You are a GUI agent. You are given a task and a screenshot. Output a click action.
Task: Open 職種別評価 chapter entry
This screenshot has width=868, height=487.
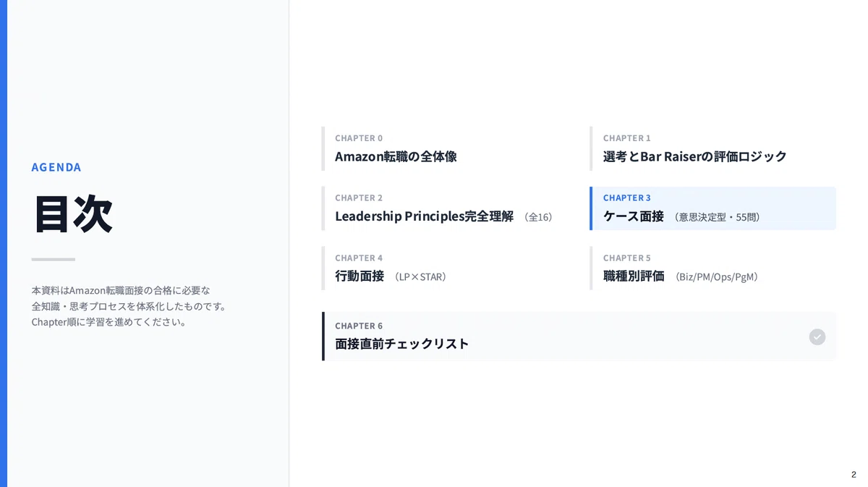tap(712, 268)
